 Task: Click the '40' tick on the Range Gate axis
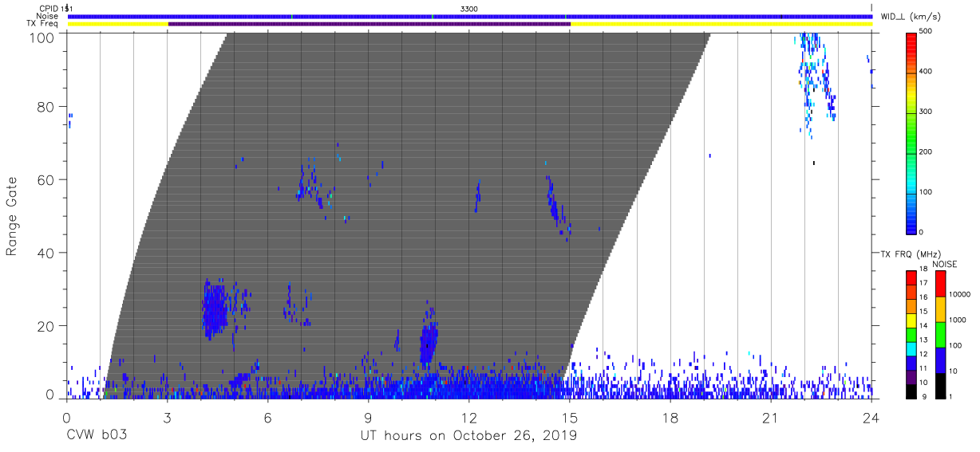[x=47, y=253]
